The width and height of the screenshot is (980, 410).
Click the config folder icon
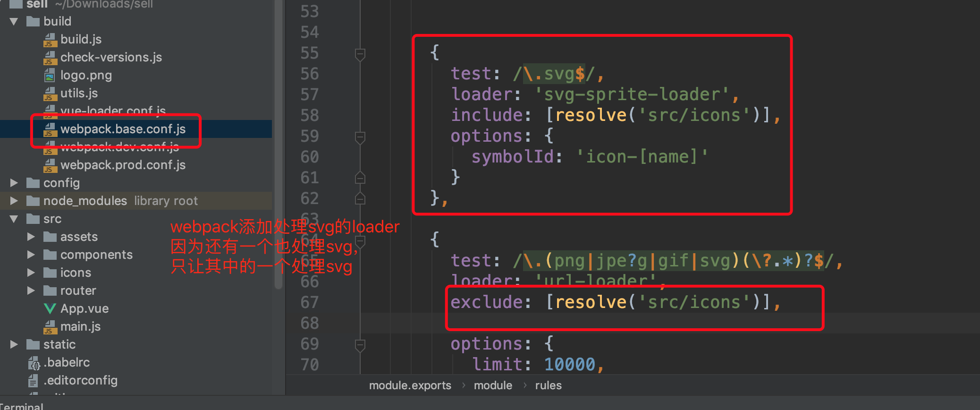point(33,183)
